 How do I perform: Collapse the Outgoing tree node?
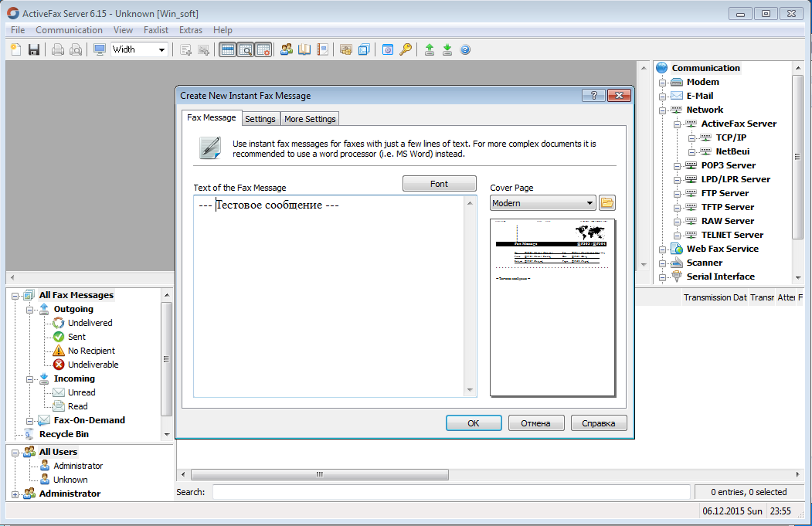(x=29, y=310)
